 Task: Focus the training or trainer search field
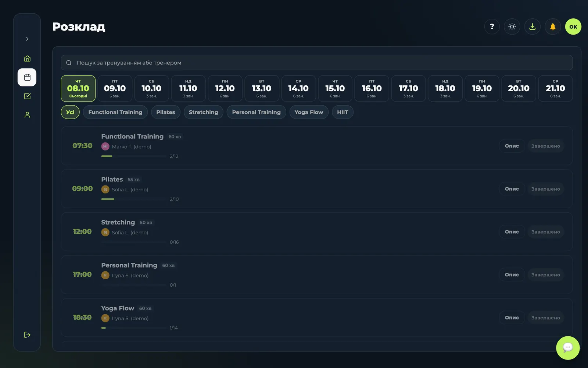click(x=317, y=63)
